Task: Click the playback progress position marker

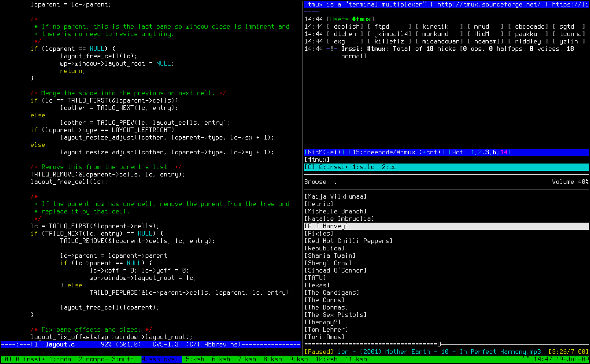Action: point(439,344)
